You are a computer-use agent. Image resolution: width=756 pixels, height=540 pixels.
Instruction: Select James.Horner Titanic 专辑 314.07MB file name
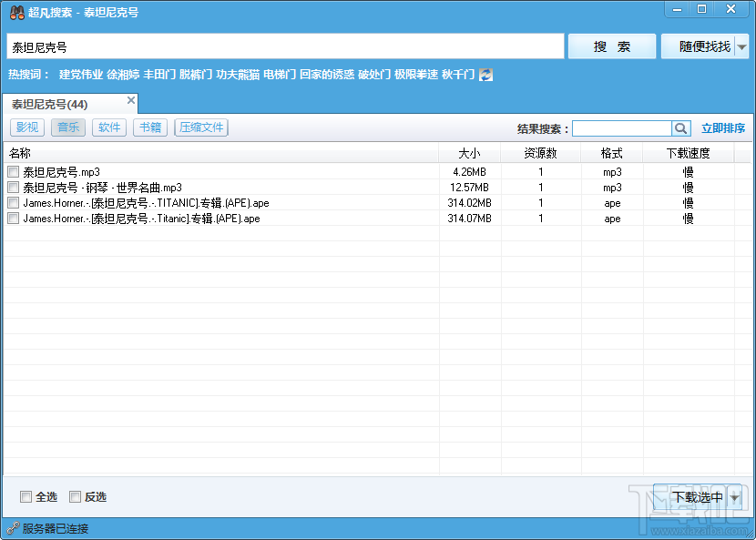pos(141,219)
